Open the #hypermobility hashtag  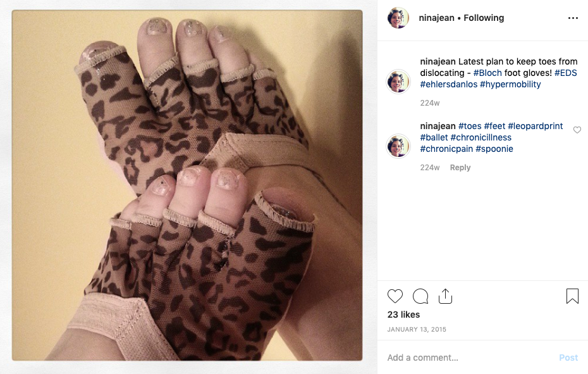click(x=510, y=84)
